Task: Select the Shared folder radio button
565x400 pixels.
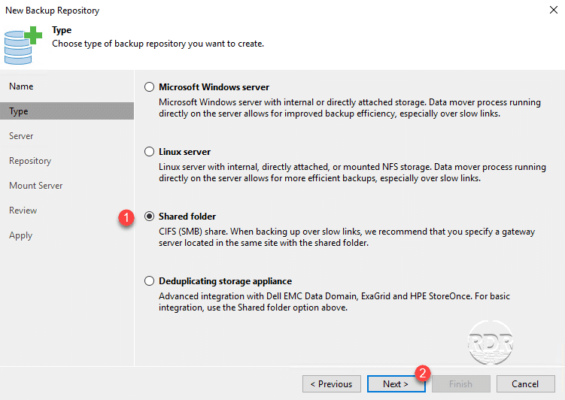Action: point(149,216)
